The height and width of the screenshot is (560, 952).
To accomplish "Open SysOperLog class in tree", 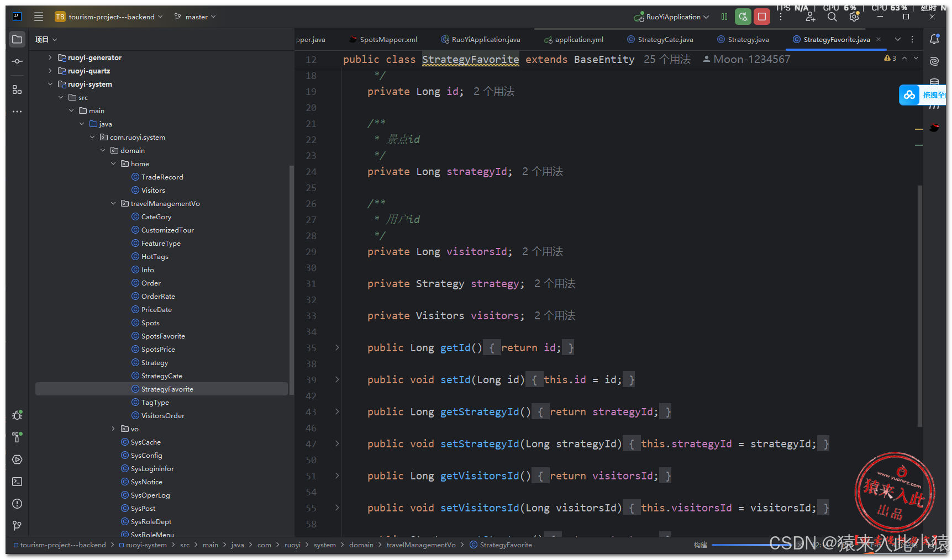I will tap(150, 495).
